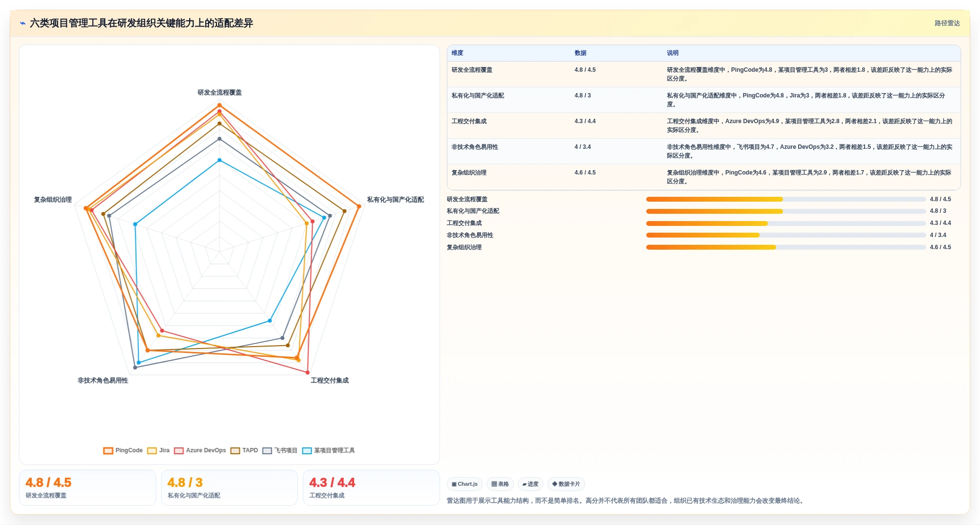The image size is (980, 525).
Task: Click the blue lightning icon beside the title
Action: point(22,23)
